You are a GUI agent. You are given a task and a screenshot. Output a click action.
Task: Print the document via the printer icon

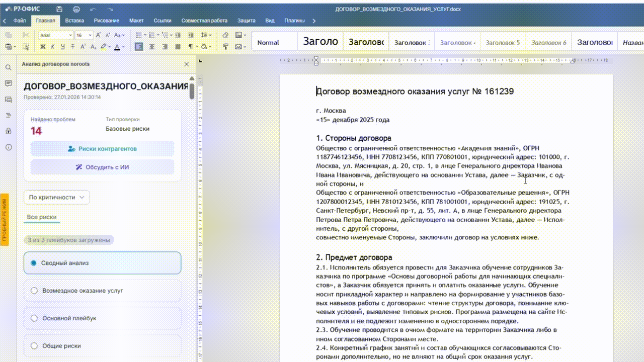click(76, 9)
